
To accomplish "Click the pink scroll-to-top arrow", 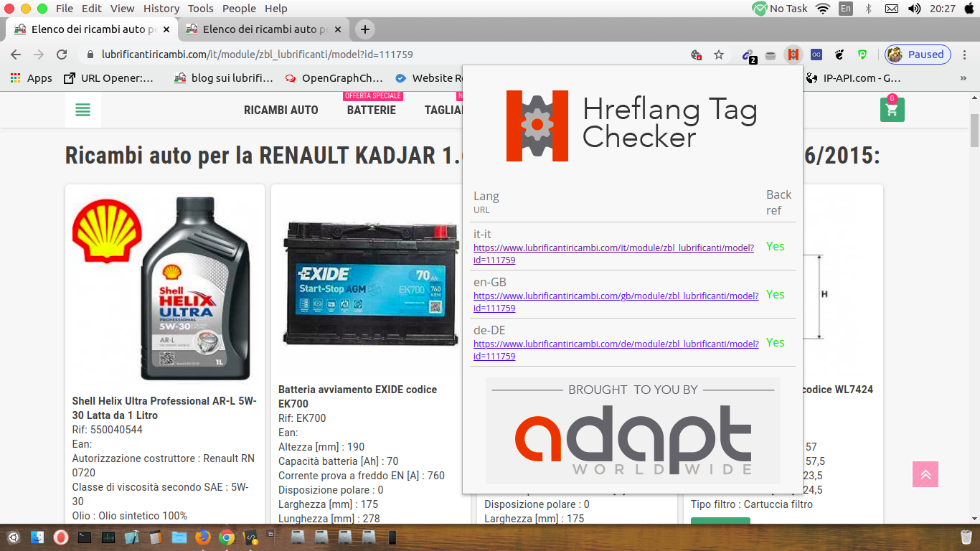I will coord(925,474).
